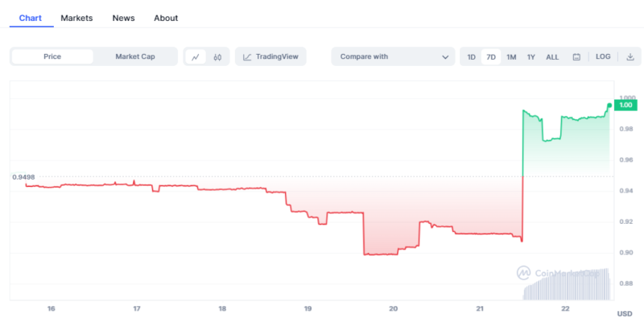Screen dimensions: 644x327
Task: Open the calendar date range picker
Action: [576, 57]
